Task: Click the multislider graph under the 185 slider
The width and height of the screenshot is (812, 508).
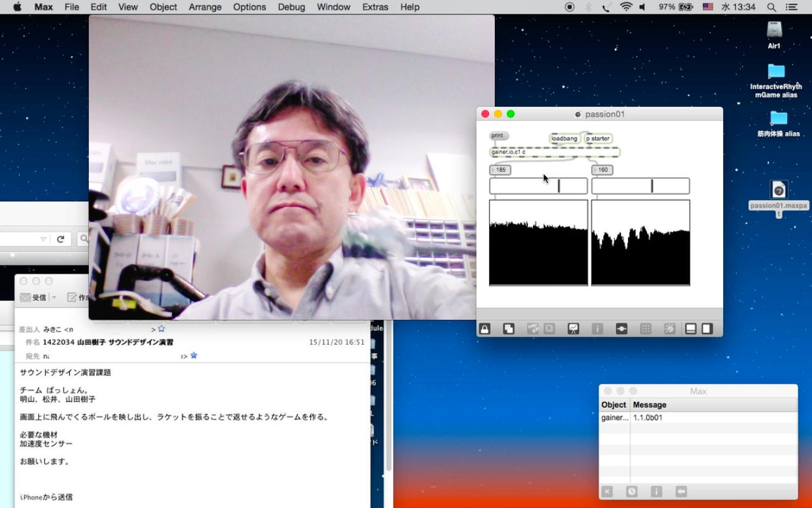Action: (539, 243)
